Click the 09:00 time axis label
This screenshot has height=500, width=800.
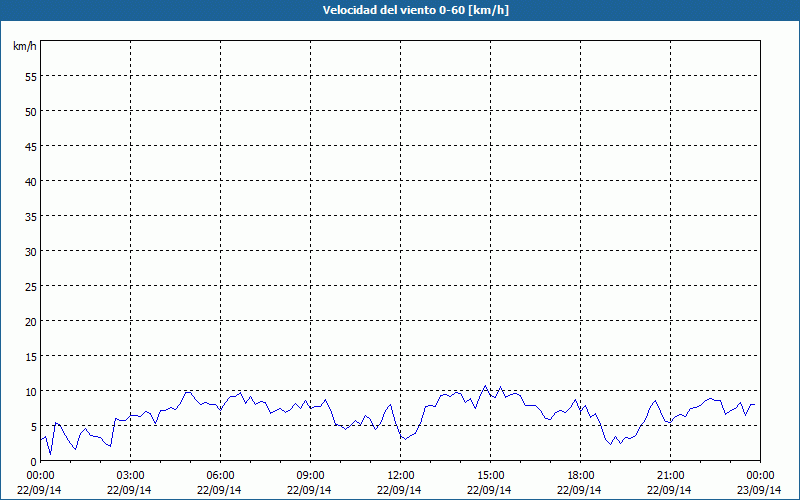click(310, 476)
